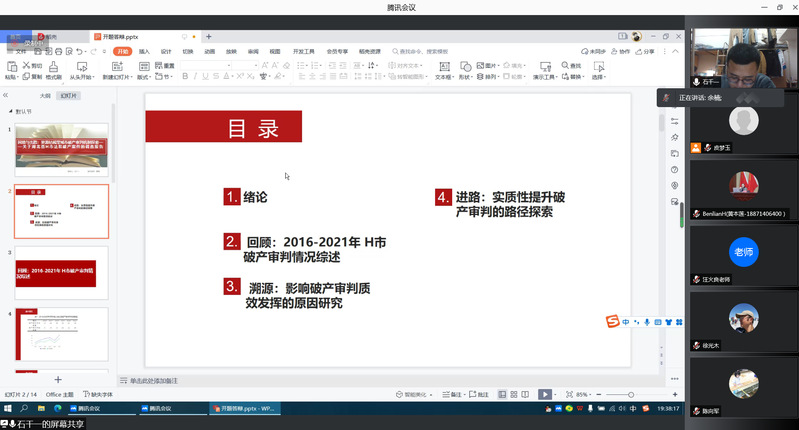This screenshot has height=430, width=799.
Task: Click the Sogou input method S icon
Action: coord(613,321)
